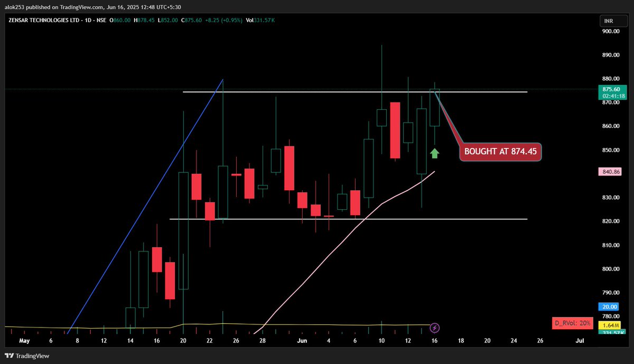This screenshot has width=634, height=364.
Task: Click the Jul label on time axis
Action: pos(580,341)
